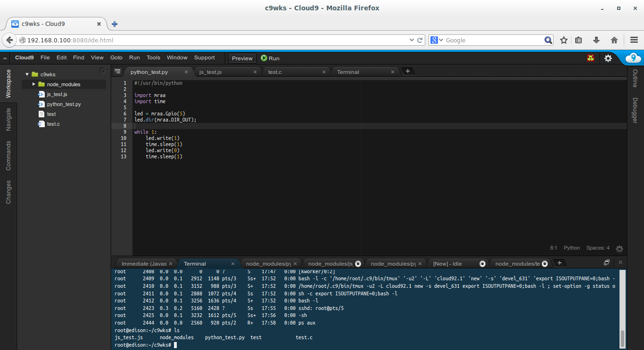Image resolution: width=644 pixels, height=350 pixels.
Task: Open Firefox bookmarks list icon
Action: [x=578, y=40]
